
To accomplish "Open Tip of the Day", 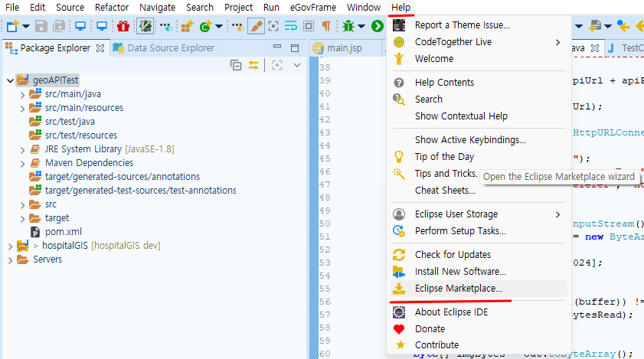I will (479, 157).
